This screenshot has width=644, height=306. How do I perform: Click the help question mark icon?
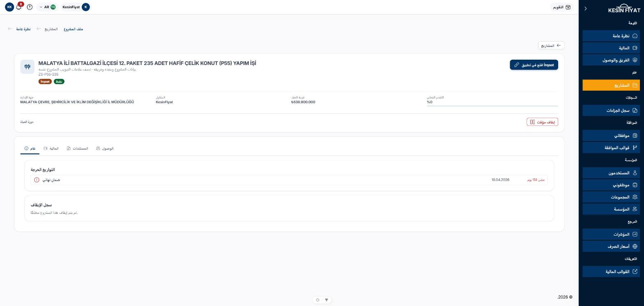(x=30, y=7)
